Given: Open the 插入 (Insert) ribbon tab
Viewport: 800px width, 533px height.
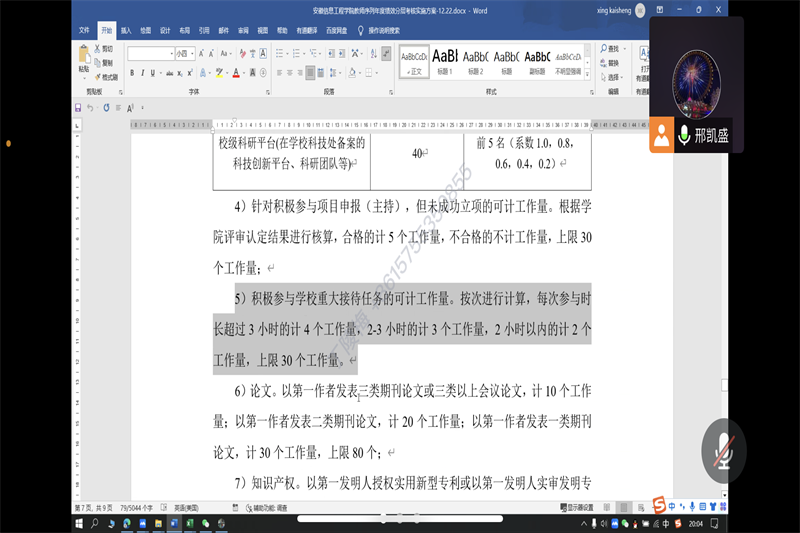Looking at the screenshot, I should click(x=126, y=31).
